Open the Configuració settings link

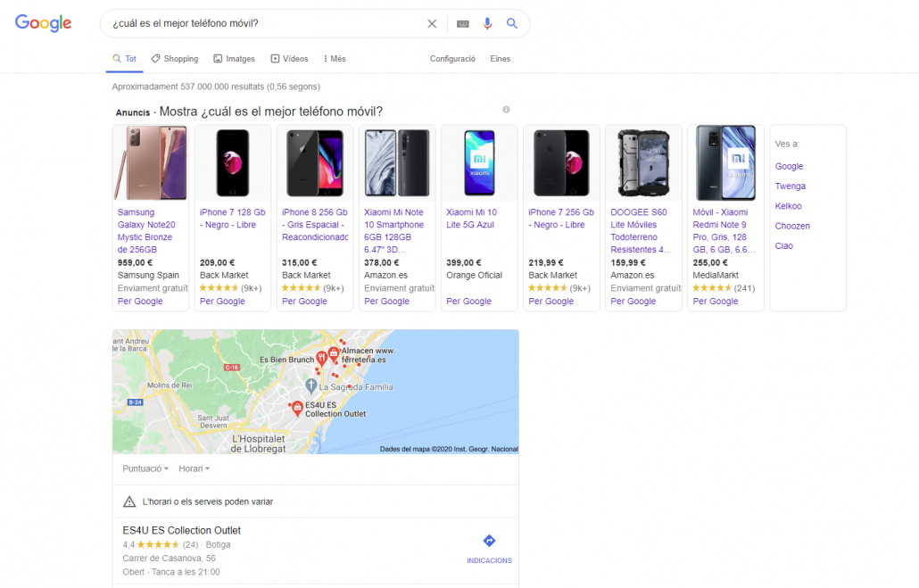tap(452, 59)
